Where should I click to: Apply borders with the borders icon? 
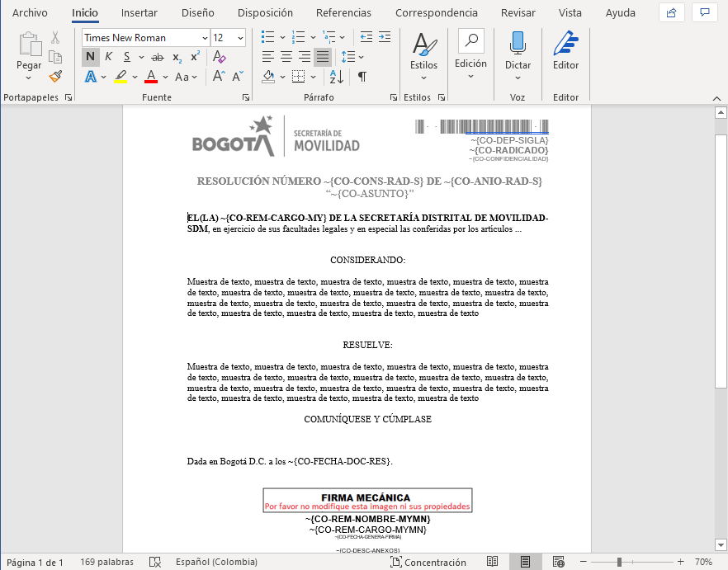298,77
